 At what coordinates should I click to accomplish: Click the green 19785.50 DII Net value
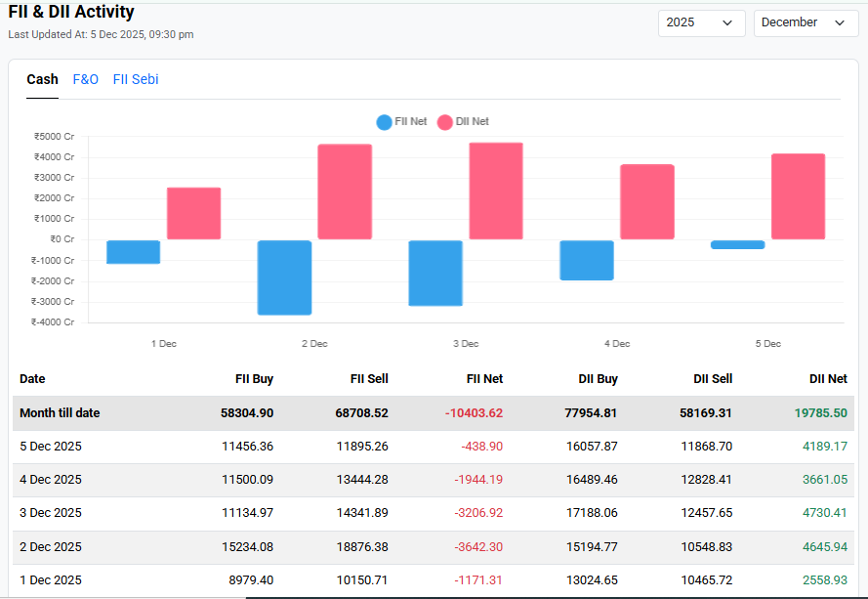click(820, 412)
